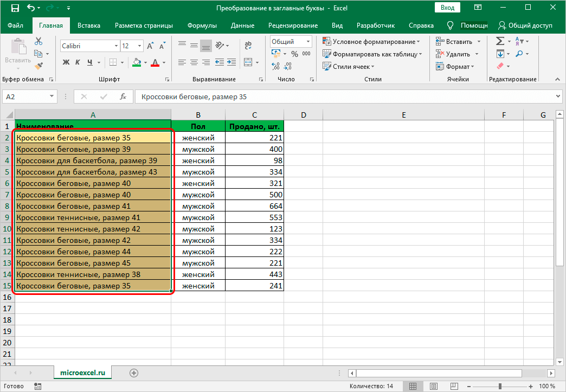This screenshot has width=566, height=392.
Task: Click the Cut scissors icon
Action: [x=38, y=41]
